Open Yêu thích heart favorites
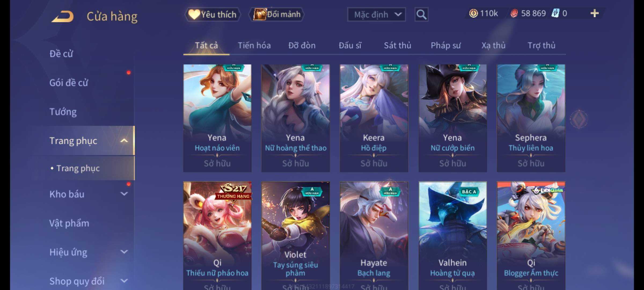 (213, 15)
